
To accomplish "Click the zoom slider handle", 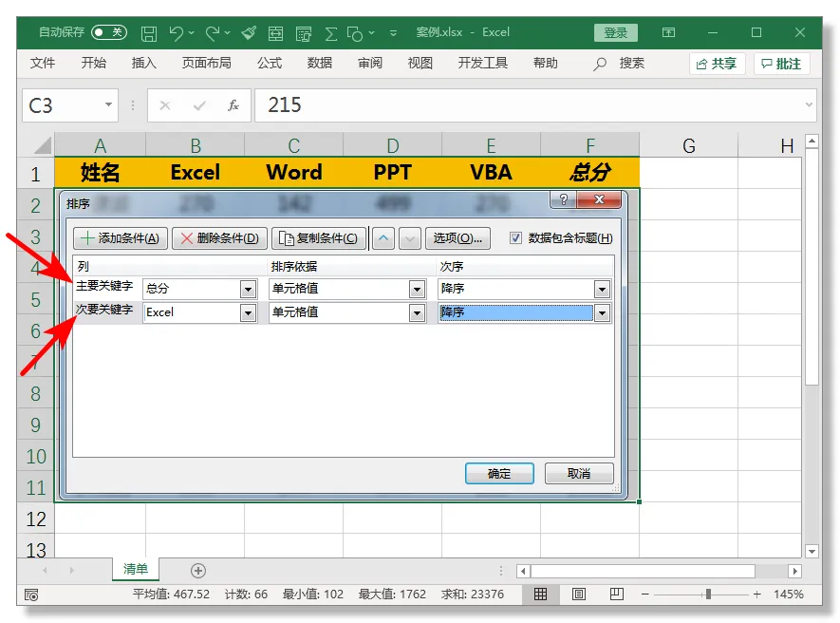I will (x=708, y=595).
